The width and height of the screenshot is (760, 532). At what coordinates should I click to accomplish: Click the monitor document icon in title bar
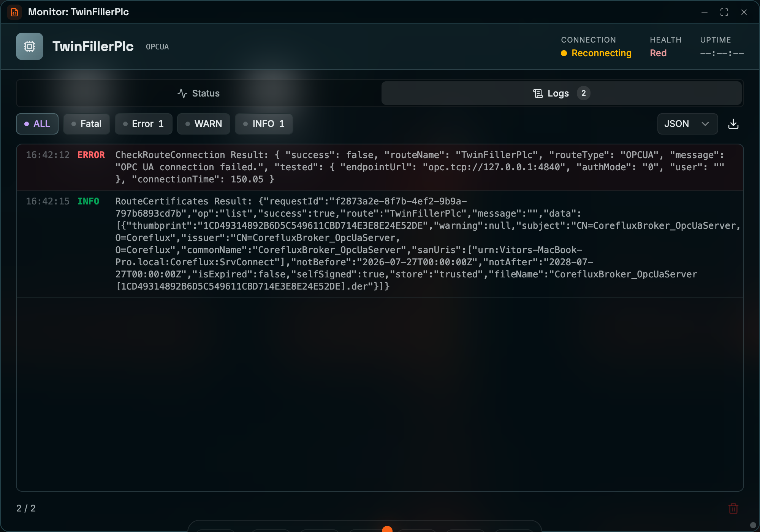14,12
